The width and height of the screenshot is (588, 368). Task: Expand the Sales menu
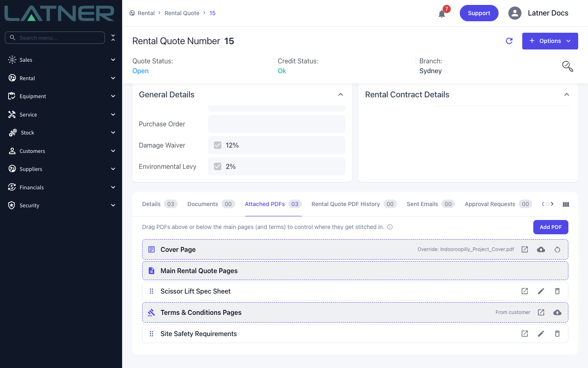pyautogui.click(x=61, y=60)
